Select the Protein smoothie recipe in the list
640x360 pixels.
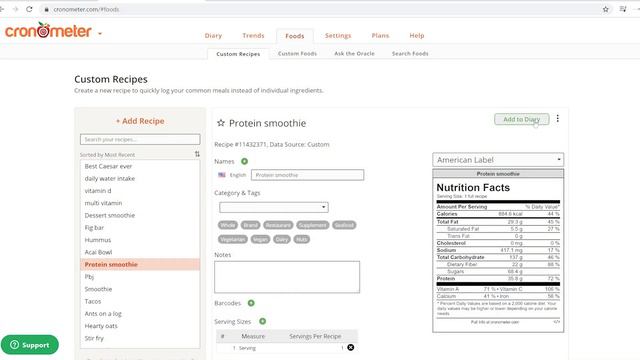coord(140,264)
